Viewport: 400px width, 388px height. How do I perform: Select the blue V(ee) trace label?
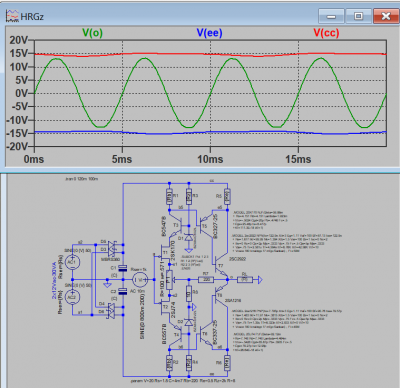209,33
